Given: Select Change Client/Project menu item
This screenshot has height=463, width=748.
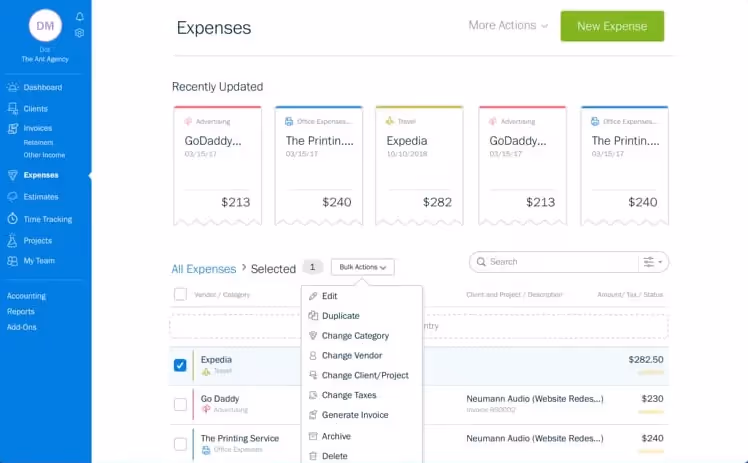Looking at the screenshot, I should (362, 375).
